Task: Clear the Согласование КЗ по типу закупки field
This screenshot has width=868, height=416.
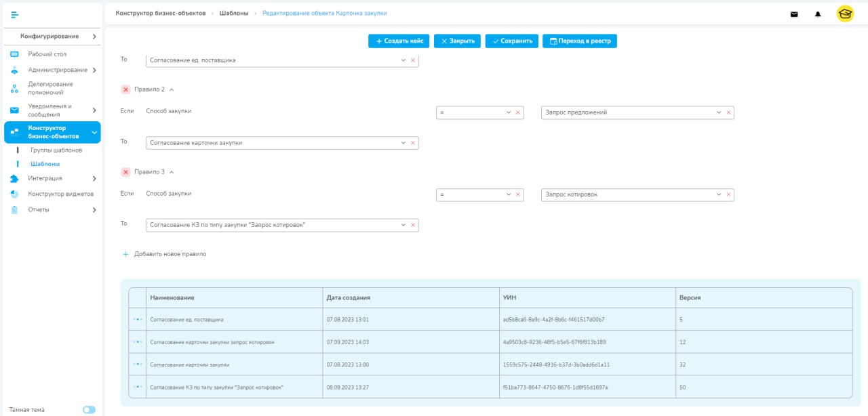Action: (412, 225)
